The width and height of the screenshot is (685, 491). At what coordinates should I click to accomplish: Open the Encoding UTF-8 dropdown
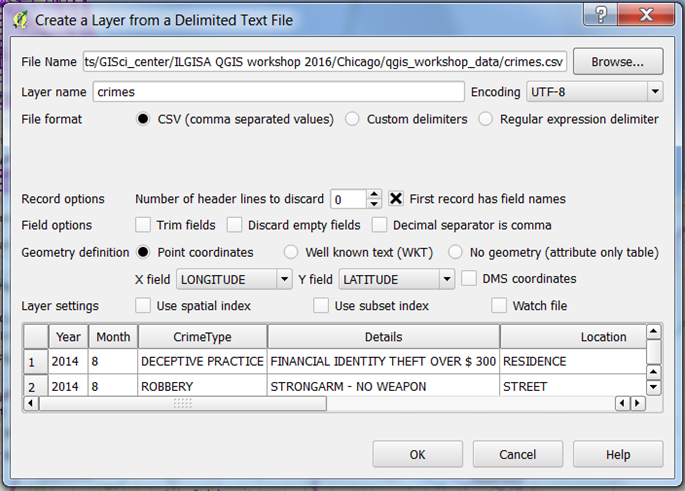tap(595, 92)
